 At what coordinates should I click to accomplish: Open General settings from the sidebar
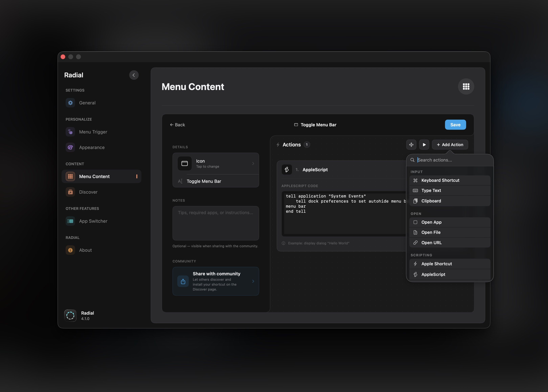[x=87, y=103]
